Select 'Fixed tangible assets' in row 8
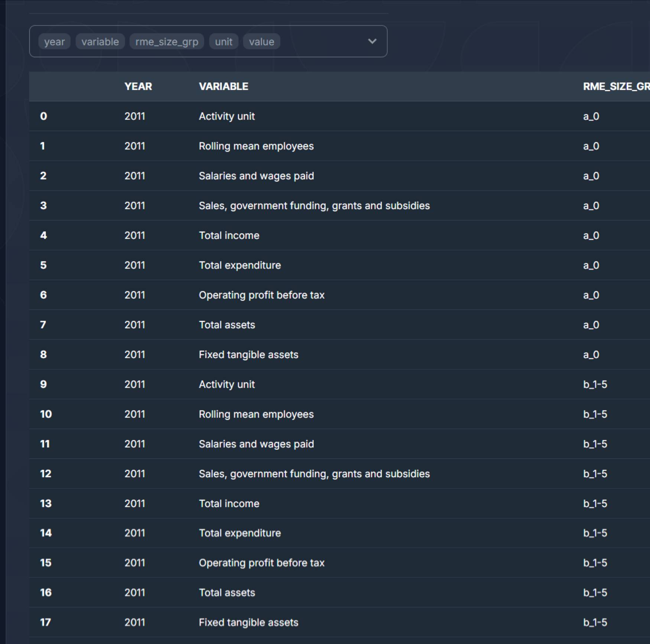 click(248, 354)
